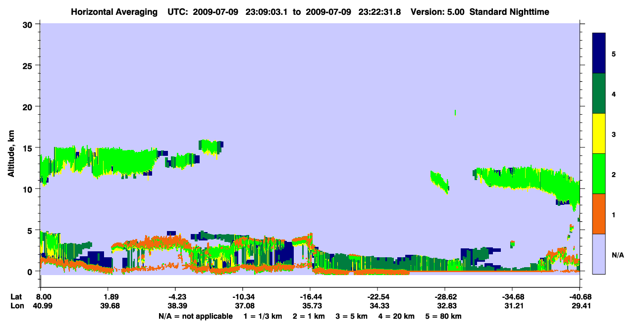Click the '2 = 1 km' legend note
Viewport: 644px width, 330px height.
(308, 316)
